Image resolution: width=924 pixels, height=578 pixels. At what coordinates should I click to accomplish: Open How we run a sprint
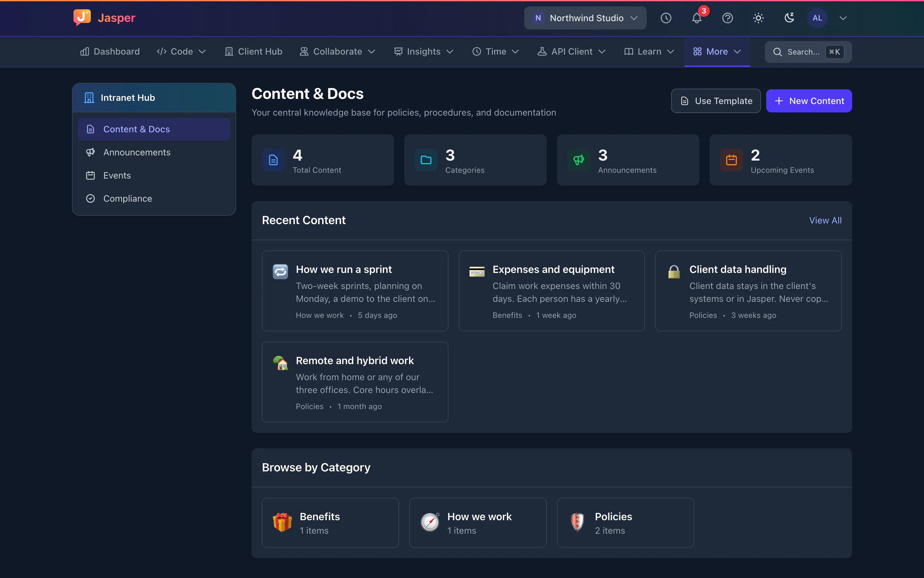click(355, 291)
